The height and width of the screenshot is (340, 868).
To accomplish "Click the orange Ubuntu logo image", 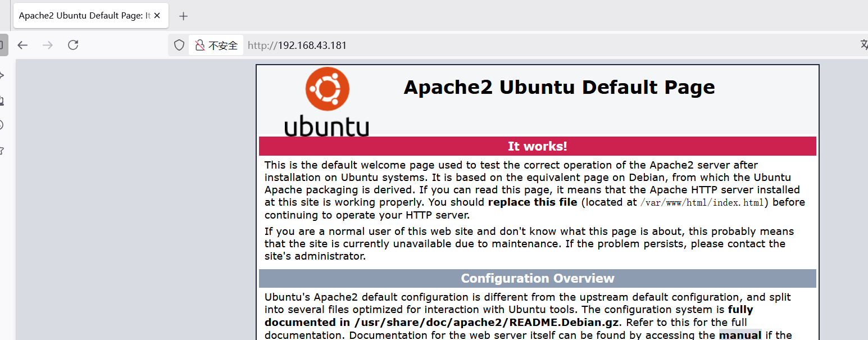I will 326,103.
